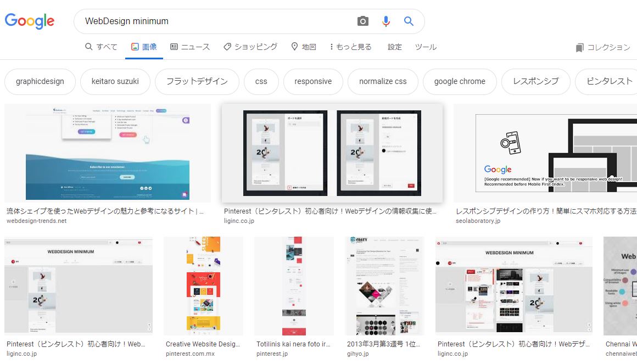Open the コレクション link
This screenshot has height=364, width=637.
coord(603,48)
